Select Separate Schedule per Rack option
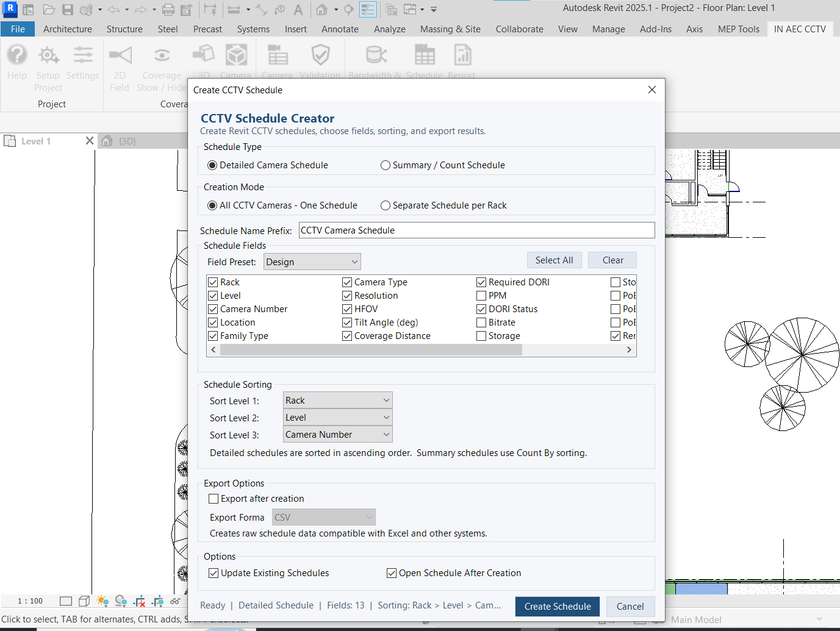Image resolution: width=840 pixels, height=631 pixels. point(386,205)
